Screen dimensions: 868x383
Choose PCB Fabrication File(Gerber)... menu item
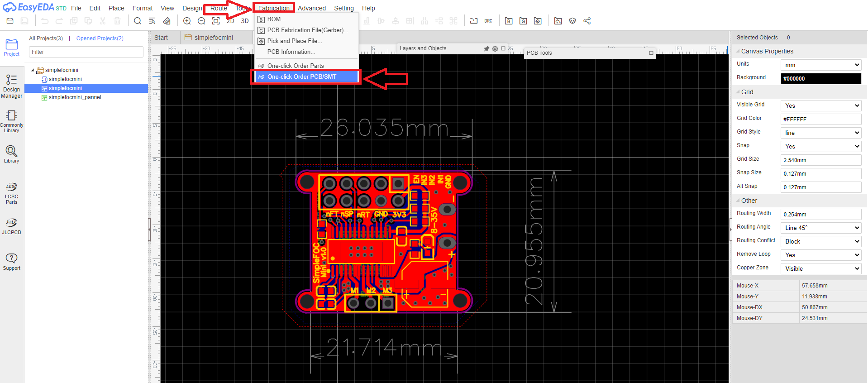pyautogui.click(x=307, y=30)
